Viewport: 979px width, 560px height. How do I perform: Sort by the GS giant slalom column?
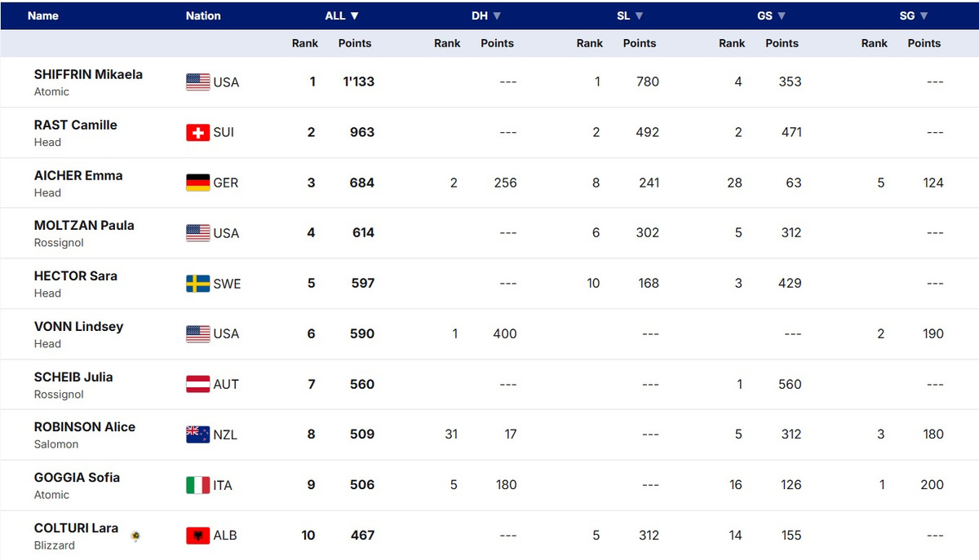[771, 15]
